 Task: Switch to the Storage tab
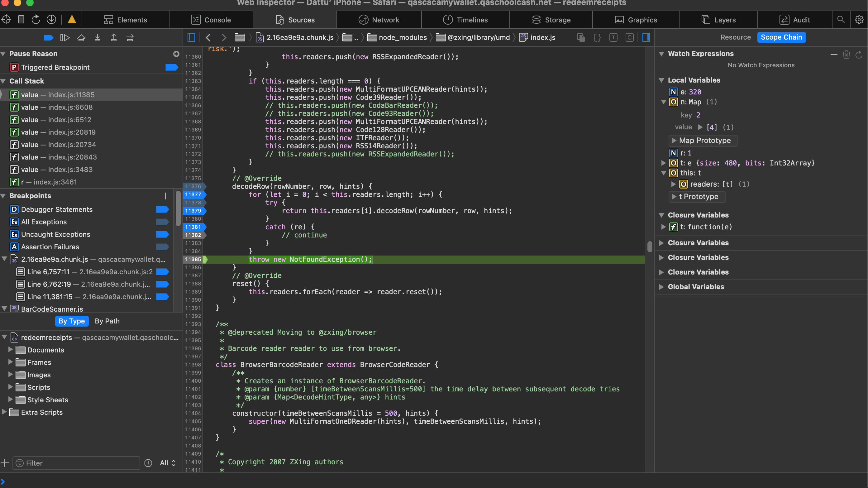[551, 20]
